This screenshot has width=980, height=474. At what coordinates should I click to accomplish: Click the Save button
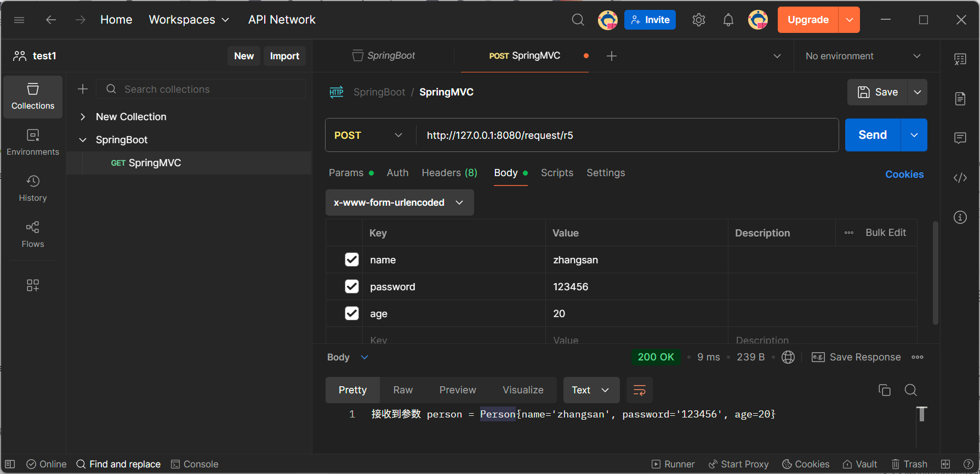pyautogui.click(x=878, y=92)
